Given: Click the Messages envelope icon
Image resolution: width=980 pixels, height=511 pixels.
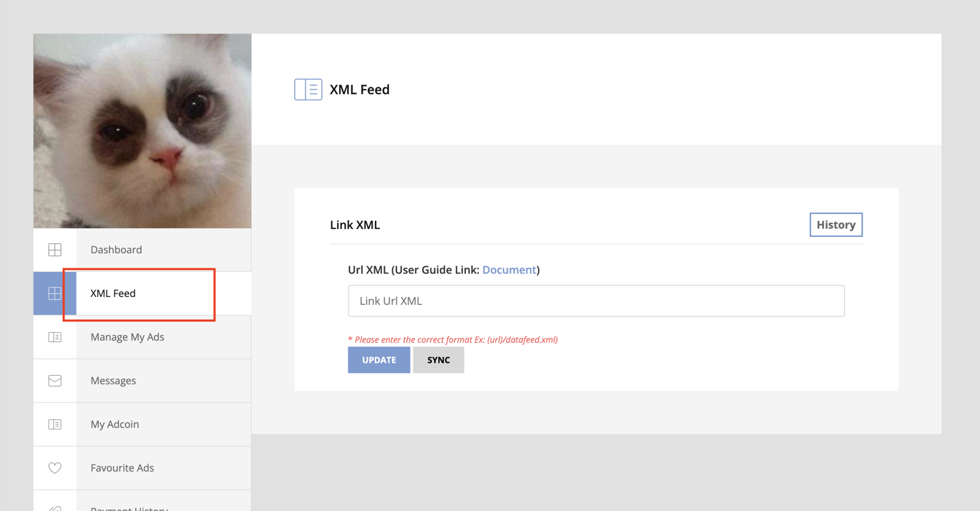Looking at the screenshot, I should coord(54,381).
